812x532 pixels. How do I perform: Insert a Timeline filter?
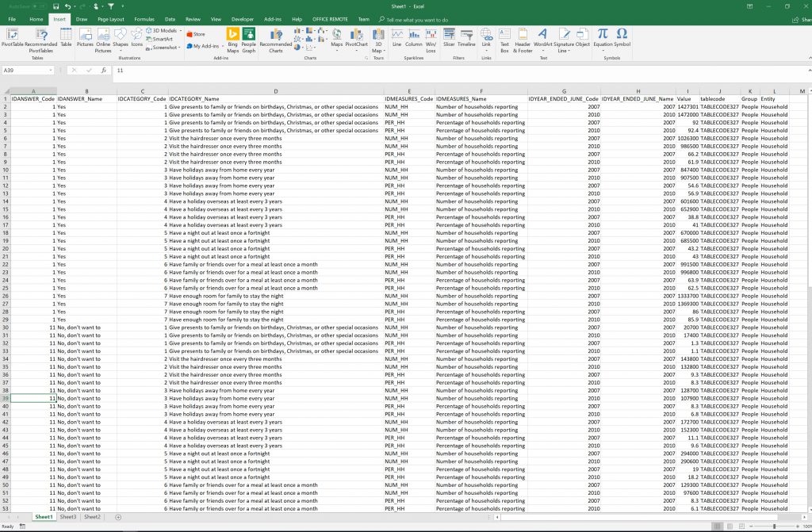pyautogui.click(x=466, y=37)
